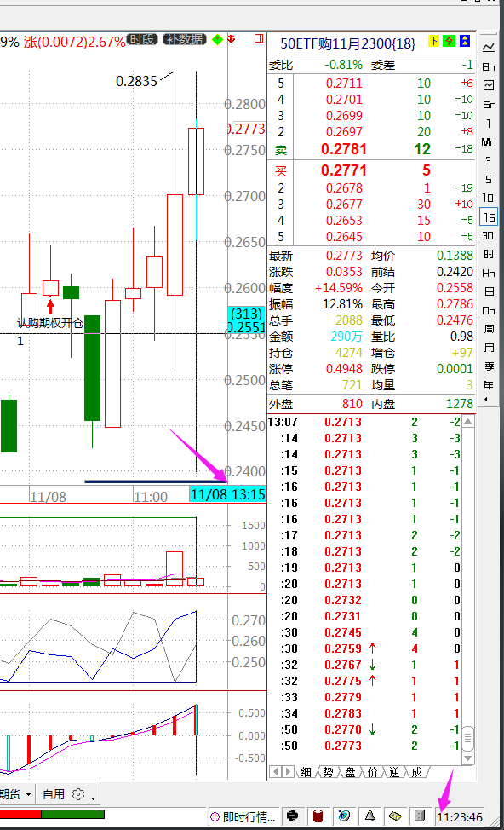The height and width of the screenshot is (830, 504).
Task: Select the 自用 tab at bottom
Action: (x=54, y=794)
